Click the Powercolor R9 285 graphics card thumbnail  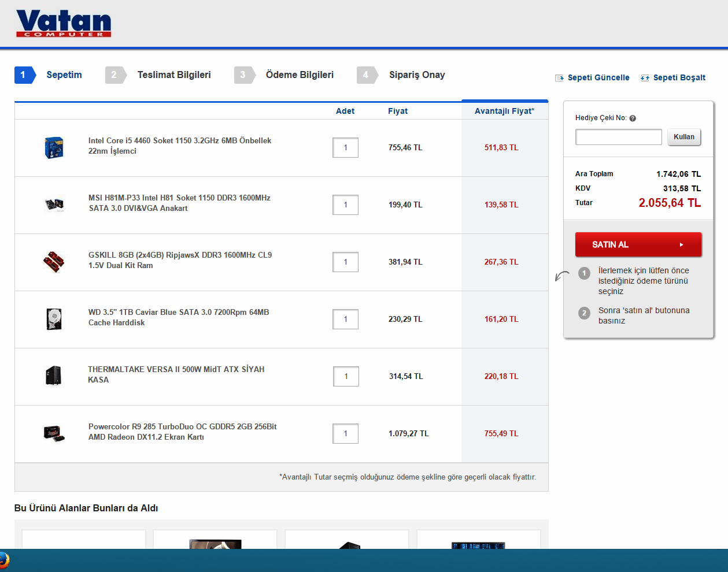[x=54, y=433]
